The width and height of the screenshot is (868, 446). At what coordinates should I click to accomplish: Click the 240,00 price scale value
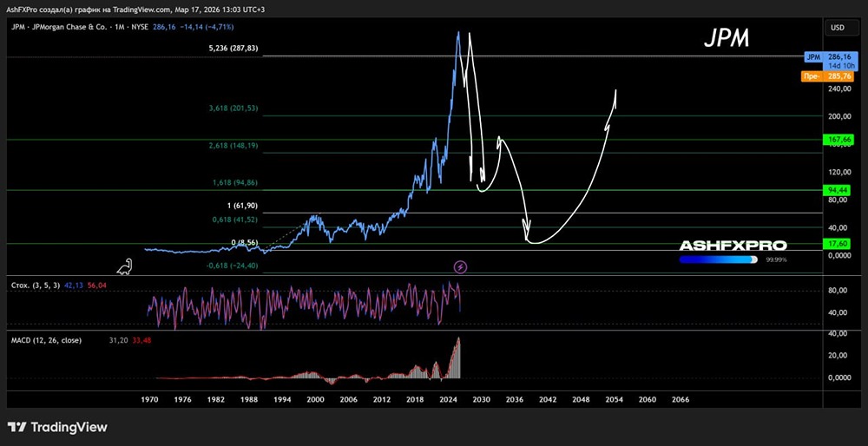pos(839,89)
